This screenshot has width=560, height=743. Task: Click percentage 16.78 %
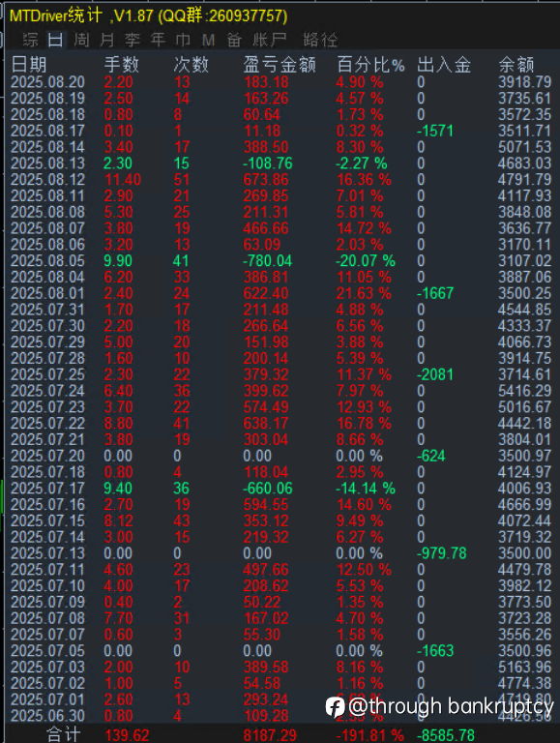[x=364, y=424]
